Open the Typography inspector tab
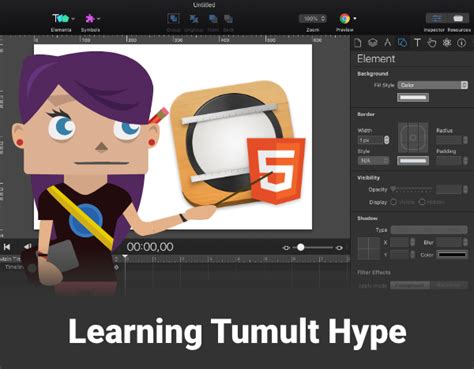Screen dimensions: 474x369 (417, 43)
